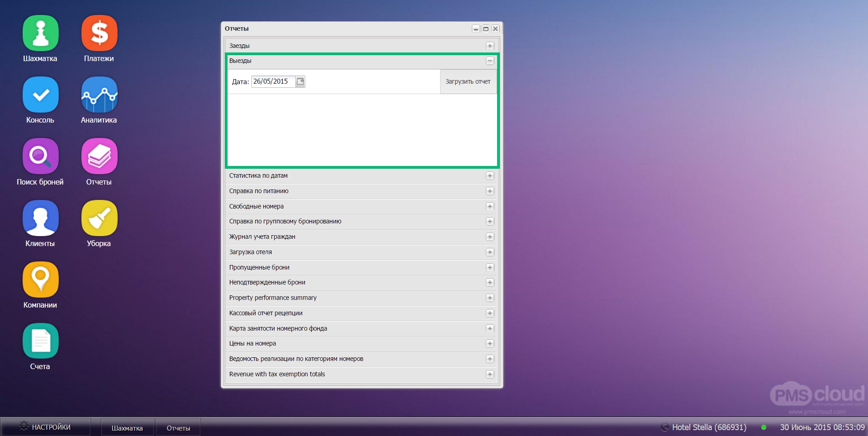This screenshot has width=868, height=436.
Task: Open Поиск броней magnifier icon
Action: (41, 156)
